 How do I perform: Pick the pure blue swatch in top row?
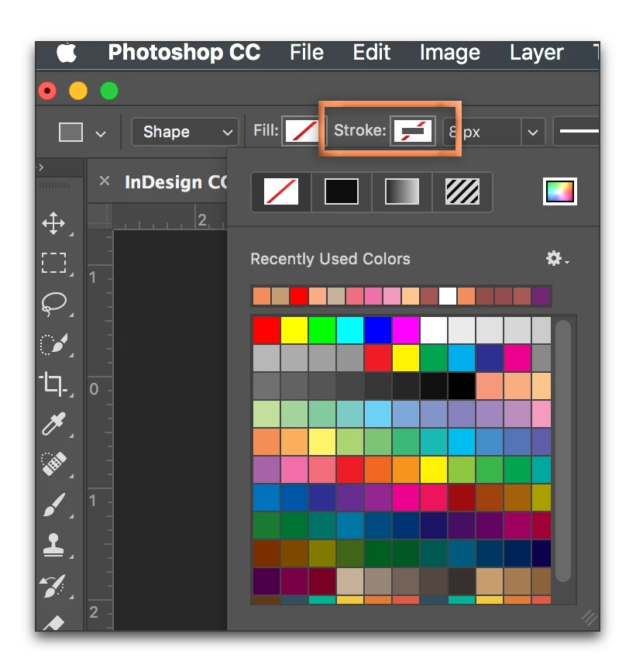tap(378, 330)
